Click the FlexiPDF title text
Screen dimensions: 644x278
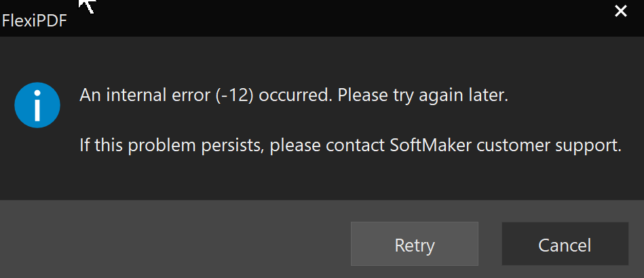click(x=35, y=20)
